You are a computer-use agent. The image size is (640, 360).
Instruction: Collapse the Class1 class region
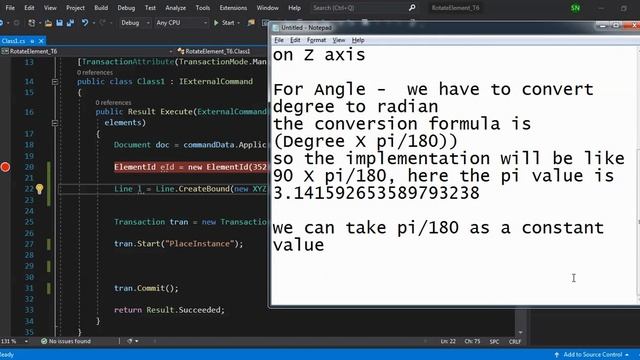coord(55,82)
